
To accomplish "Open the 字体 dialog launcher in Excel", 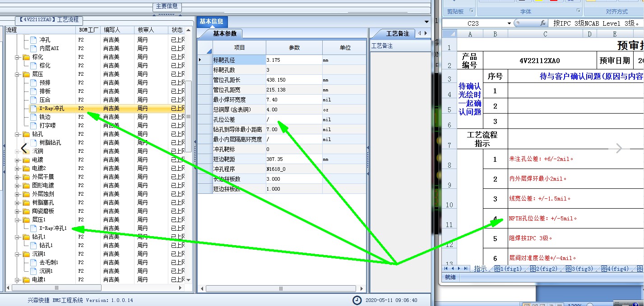I will click(578, 10).
